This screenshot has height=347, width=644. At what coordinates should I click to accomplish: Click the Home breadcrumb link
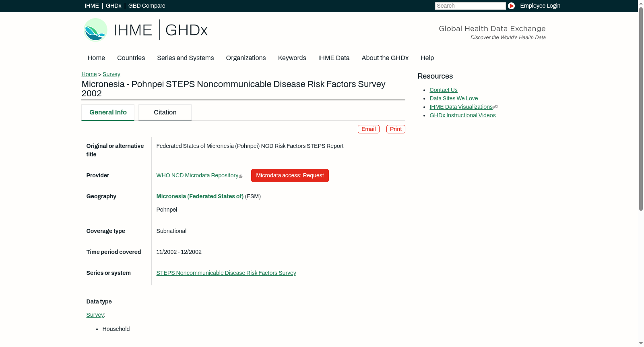pyautogui.click(x=89, y=74)
